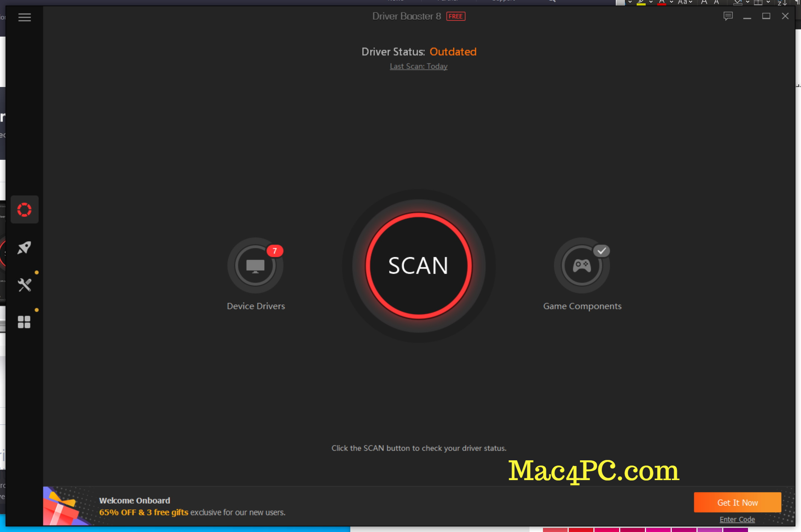801x532 pixels.
Task: Click the Device Drivers label
Action: tap(256, 306)
